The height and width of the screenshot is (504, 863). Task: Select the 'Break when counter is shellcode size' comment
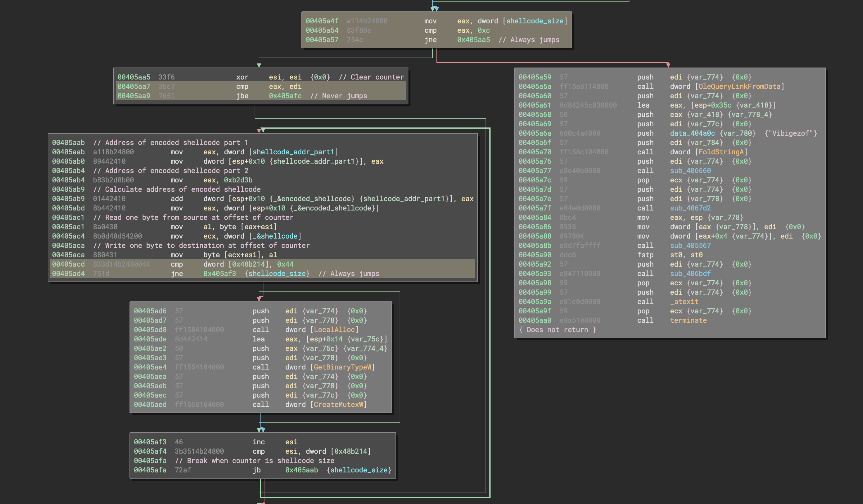[x=254, y=460]
